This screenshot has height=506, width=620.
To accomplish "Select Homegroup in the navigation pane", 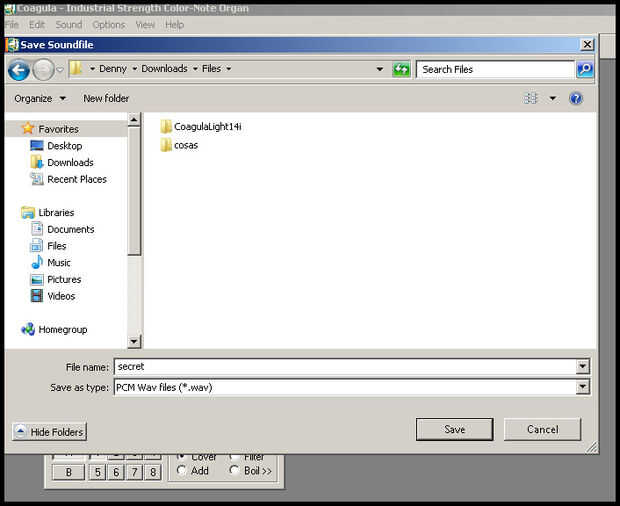I will pyautogui.click(x=54, y=329).
